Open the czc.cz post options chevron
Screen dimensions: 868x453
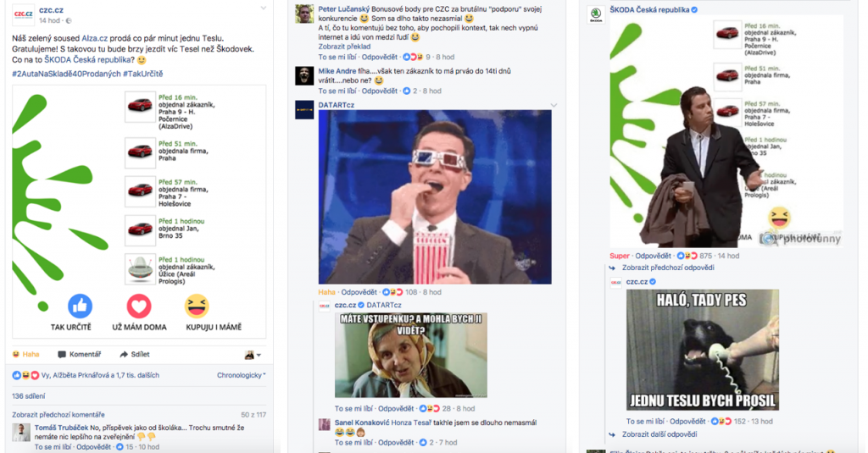point(264,8)
